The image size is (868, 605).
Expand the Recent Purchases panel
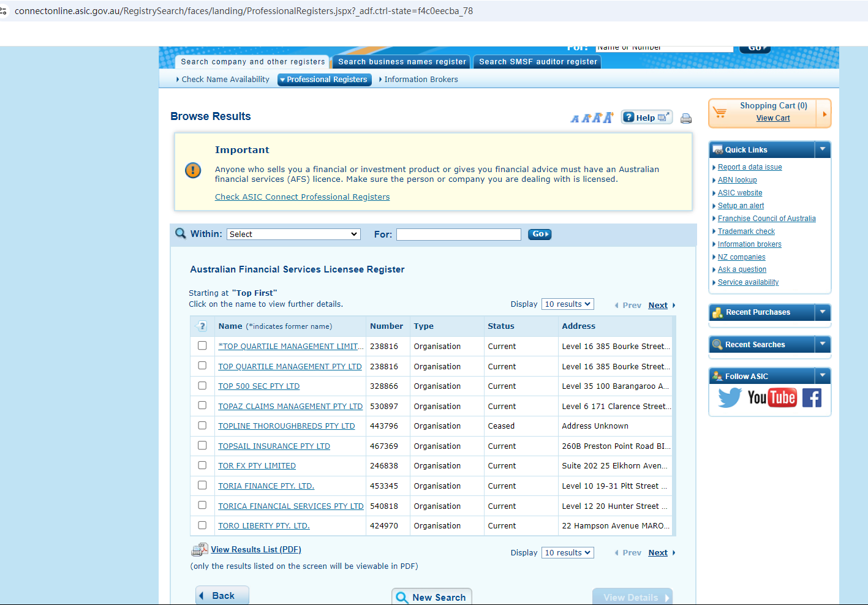[823, 312]
